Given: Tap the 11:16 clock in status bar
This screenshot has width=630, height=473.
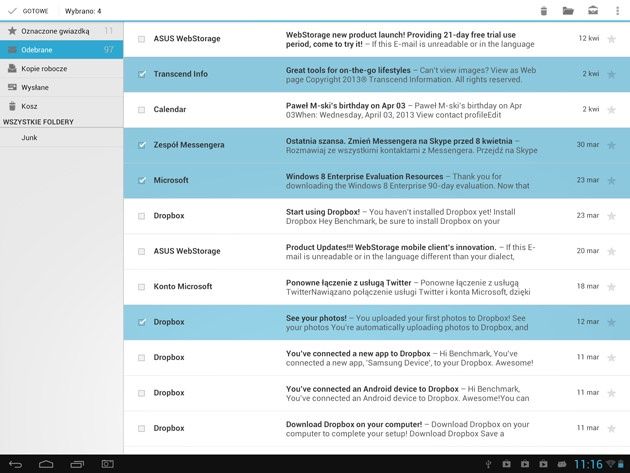Looking at the screenshot, I should pyautogui.click(x=588, y=465).
